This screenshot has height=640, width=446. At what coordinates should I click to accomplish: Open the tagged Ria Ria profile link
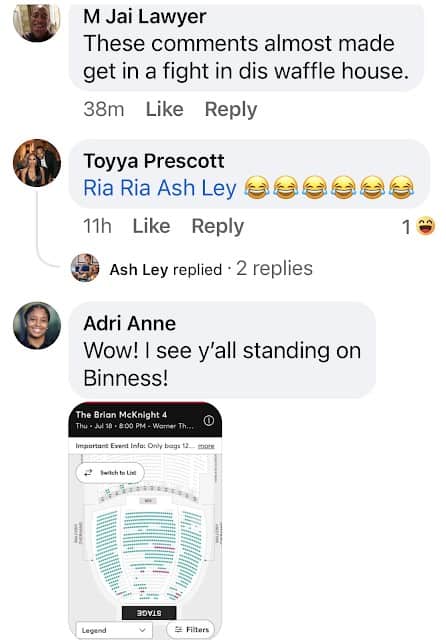point(118,188)
